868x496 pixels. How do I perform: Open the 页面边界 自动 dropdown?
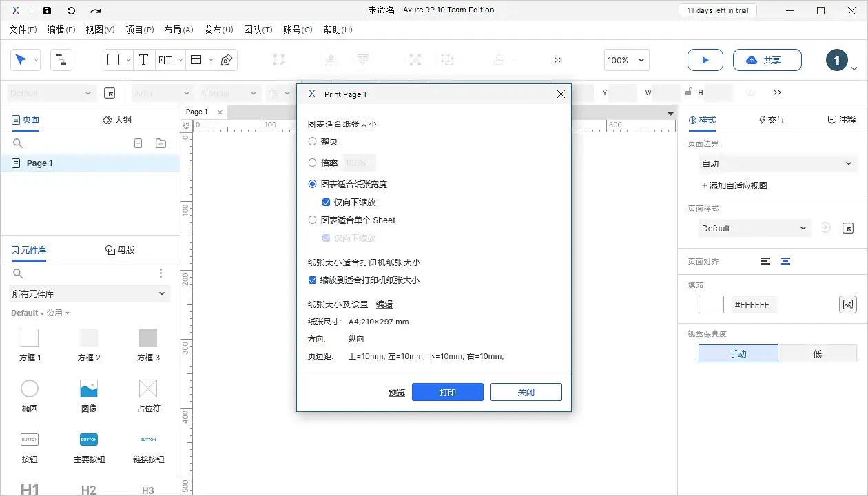tap(777, 163)
